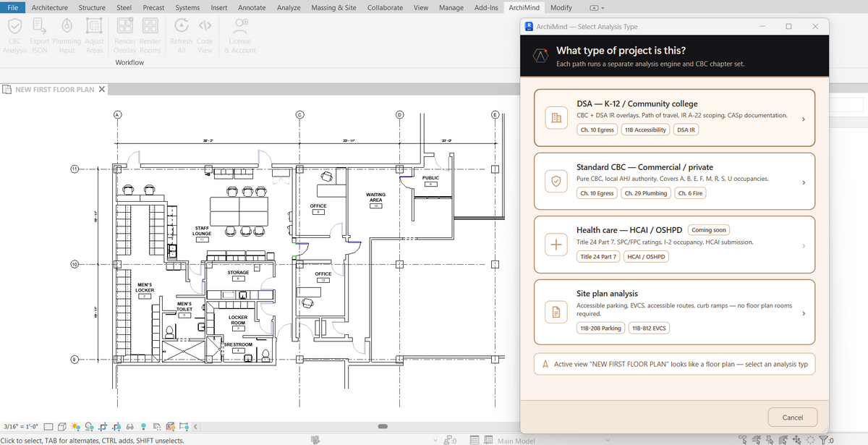Click the Ch. 6 Fire tag

(x=690, y=193)
